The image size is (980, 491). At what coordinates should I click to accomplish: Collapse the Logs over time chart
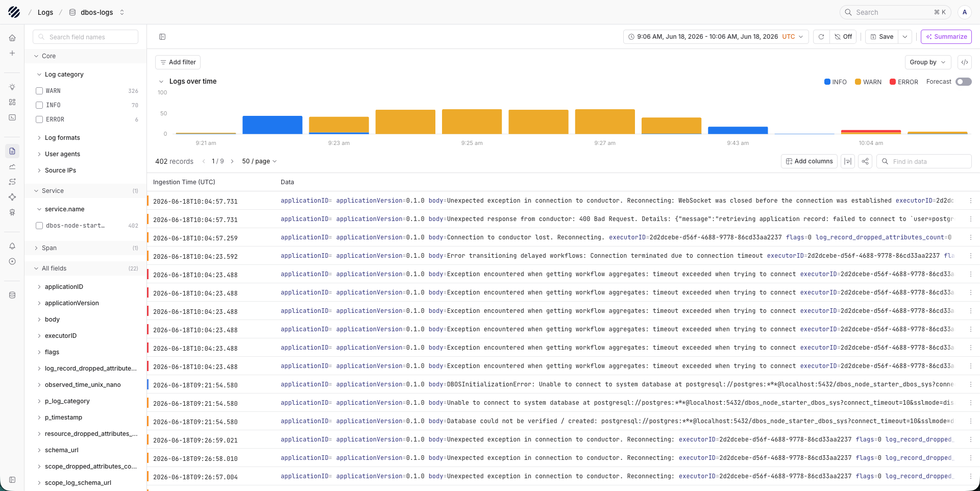pos(161,82)
